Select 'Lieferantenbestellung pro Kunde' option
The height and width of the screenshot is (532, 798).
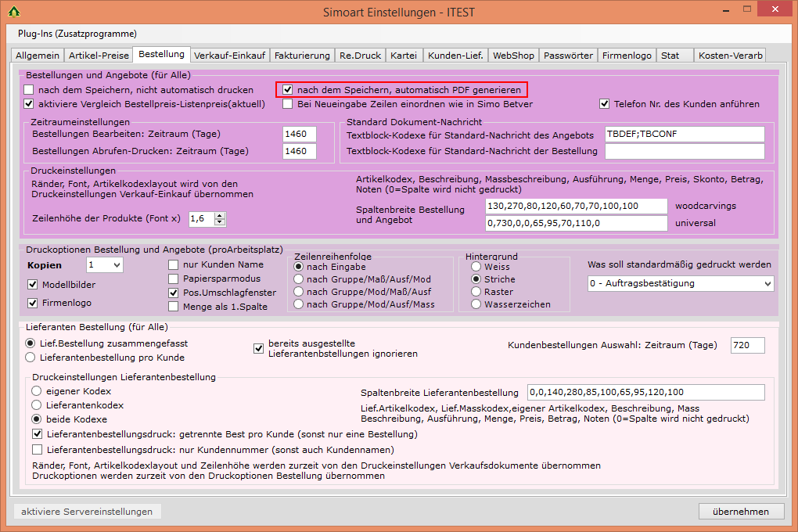[x=31, y=358]
